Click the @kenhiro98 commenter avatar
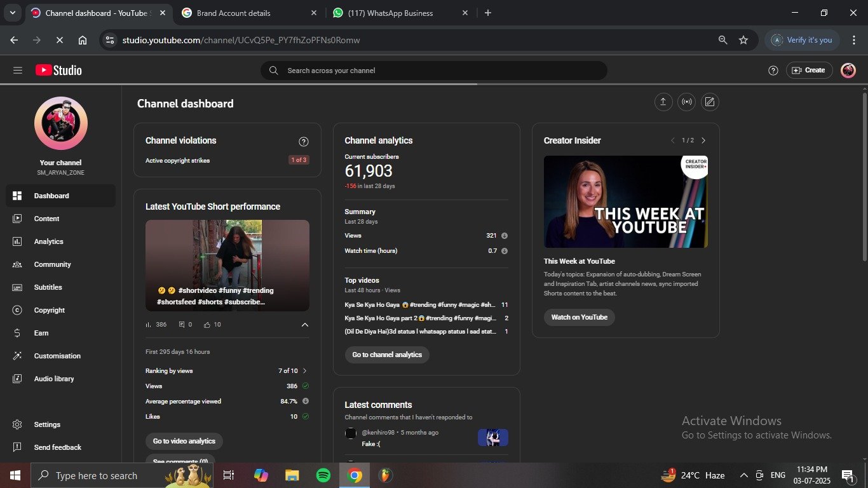Image resolution: width=868 pixels, height=488 pixels. pos(351,433)
